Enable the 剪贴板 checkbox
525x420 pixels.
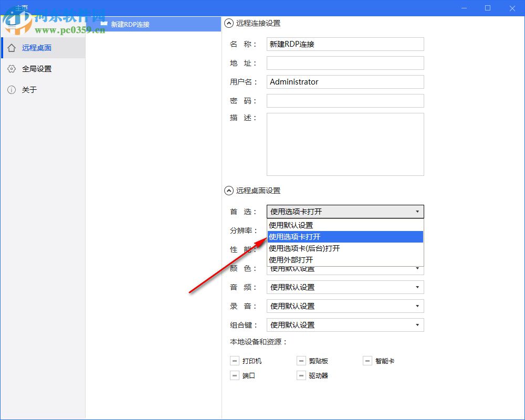coord(301,361)
